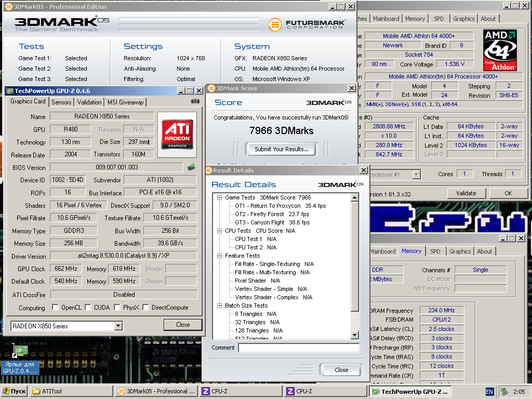Switch to the Memory tab in upper CPU-Z window
Screen dimensions: 532x399
(415, 19)
